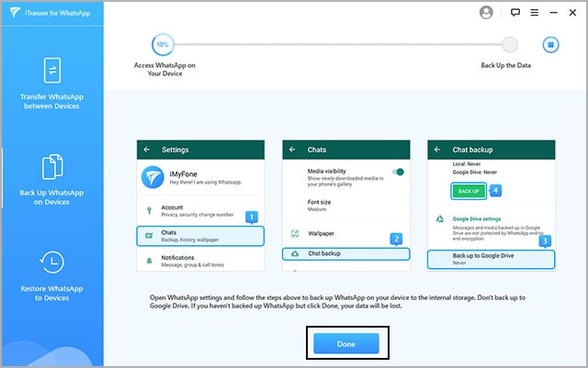Select the Font size option
Screen dimensions: 588x368
(346, 206)
